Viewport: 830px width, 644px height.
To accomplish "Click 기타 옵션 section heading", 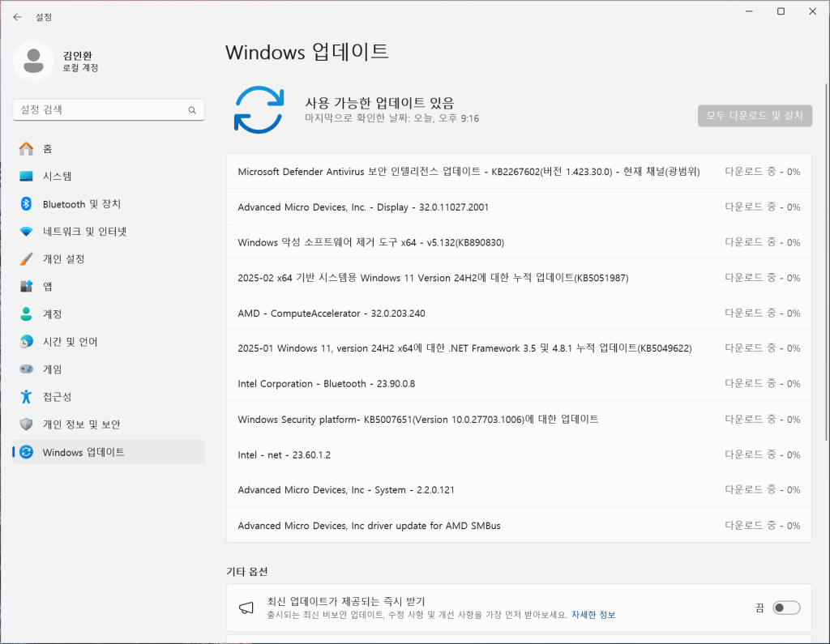I will [247, 572].
